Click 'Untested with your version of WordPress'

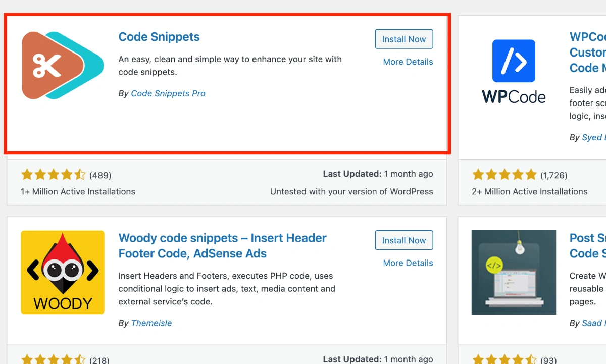pos(351,191)
